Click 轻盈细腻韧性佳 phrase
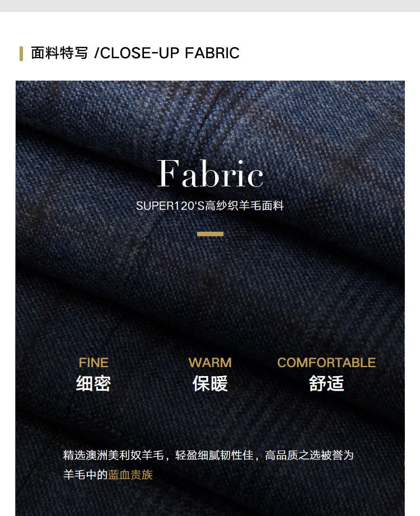The image size is (420, 516). click(214, 455)
